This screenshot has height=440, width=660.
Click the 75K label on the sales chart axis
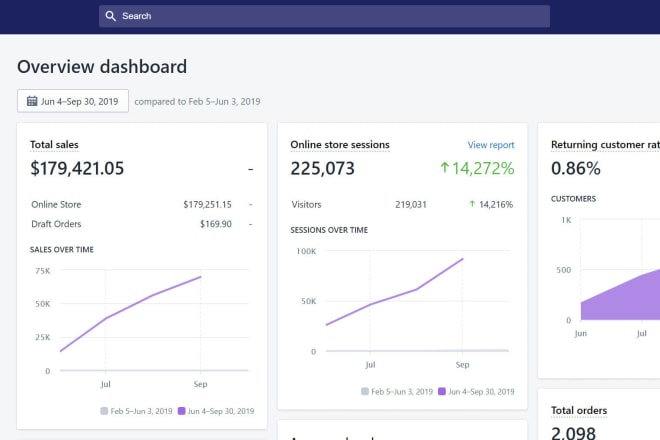(x=43, y=271)
